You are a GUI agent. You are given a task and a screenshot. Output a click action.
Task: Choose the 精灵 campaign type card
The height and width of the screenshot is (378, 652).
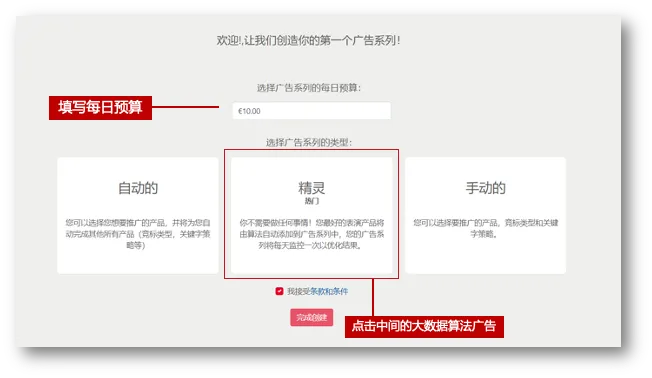(311, 215)
